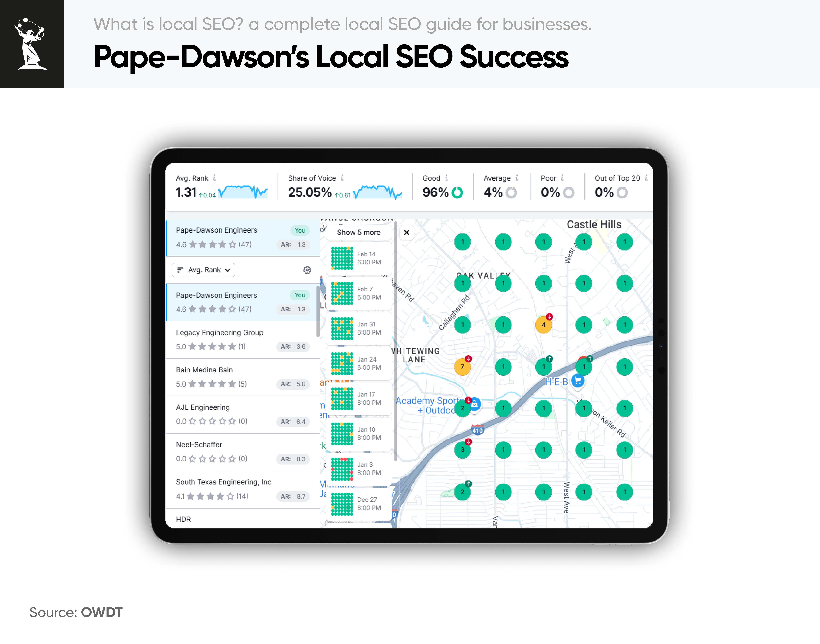Click the yellow rank 7 map pin
Viewport: 820px width, 644px height.
click(462, 366)
